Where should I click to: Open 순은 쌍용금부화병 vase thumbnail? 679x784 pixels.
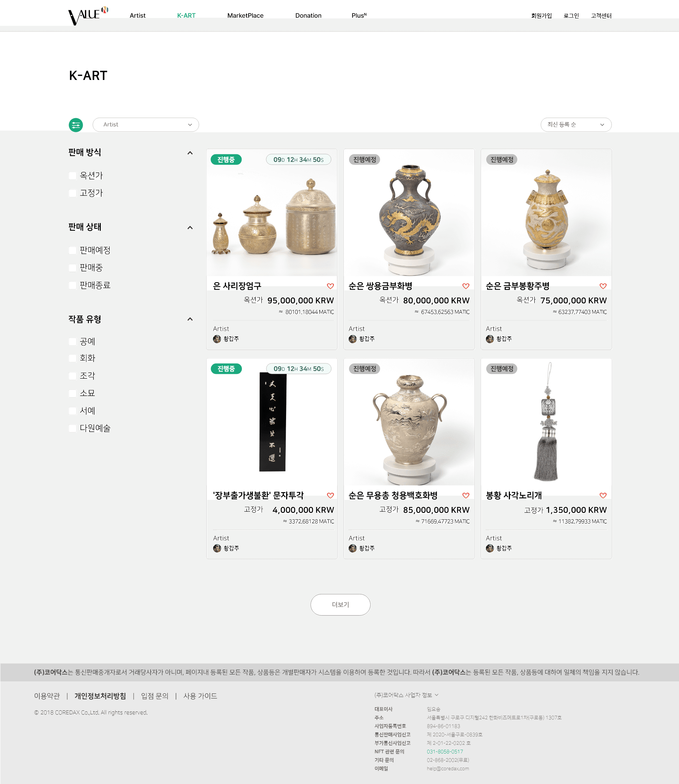pos(409,213)
